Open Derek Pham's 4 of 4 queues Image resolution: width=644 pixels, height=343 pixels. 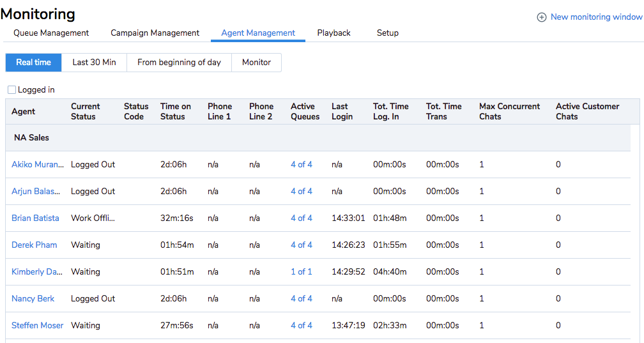point(302,245)
